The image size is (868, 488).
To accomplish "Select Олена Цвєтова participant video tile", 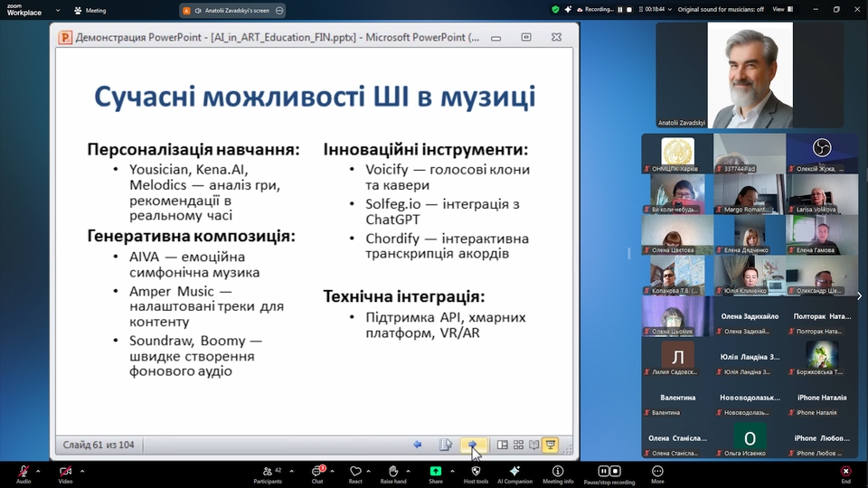I will [x=677, y=235].
